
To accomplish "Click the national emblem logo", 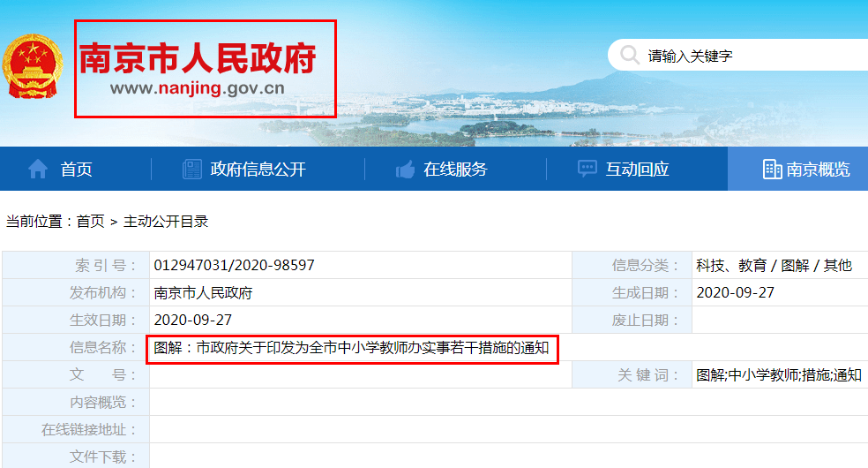I will tap(32, 67).
